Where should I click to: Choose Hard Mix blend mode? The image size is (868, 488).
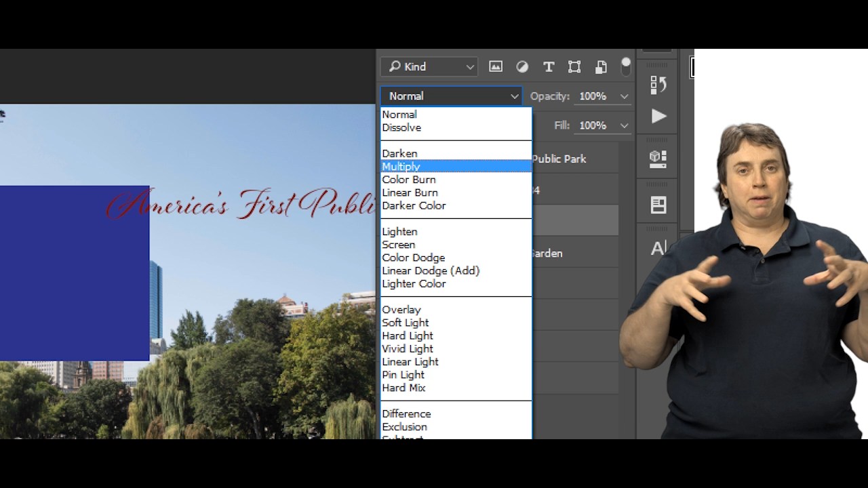[x=456, y=388]
